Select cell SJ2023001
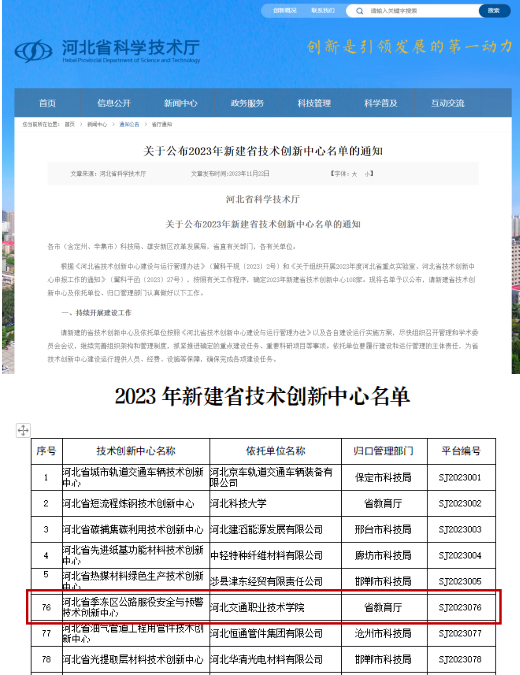The width and height of the screenshot is (520, 675). coord(461,477)
